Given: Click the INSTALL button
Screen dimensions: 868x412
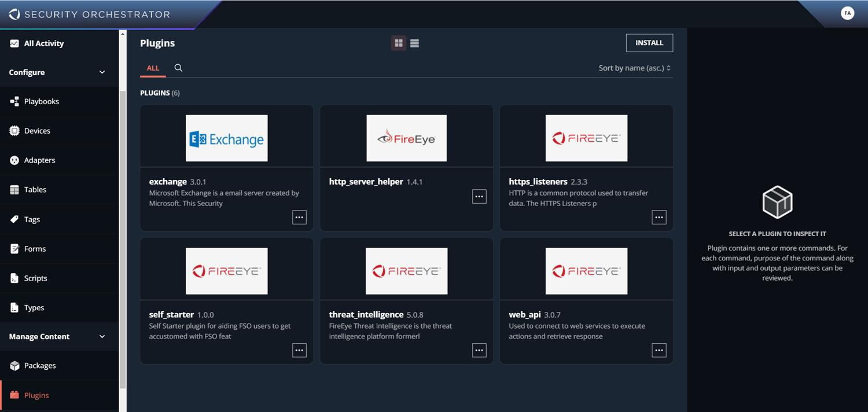Looking at the screenshot, I should click(x=649, y=43).
